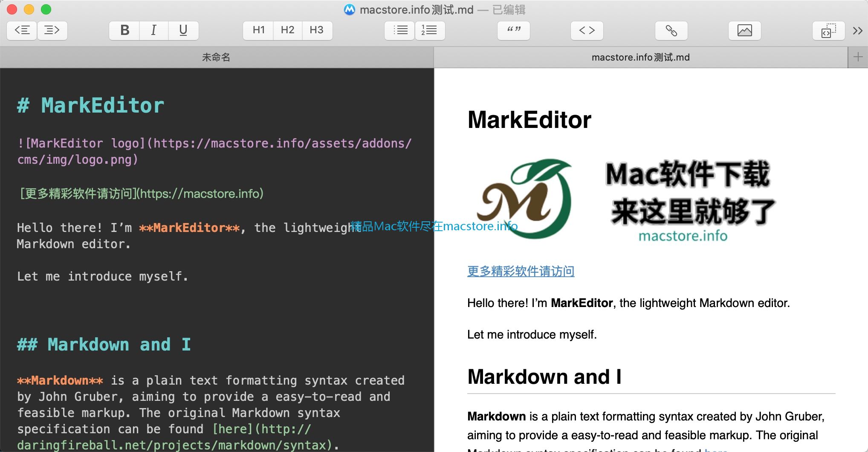Insert an unordered bullet list
The width and height of the screenshot is (868, 452).
400,30
